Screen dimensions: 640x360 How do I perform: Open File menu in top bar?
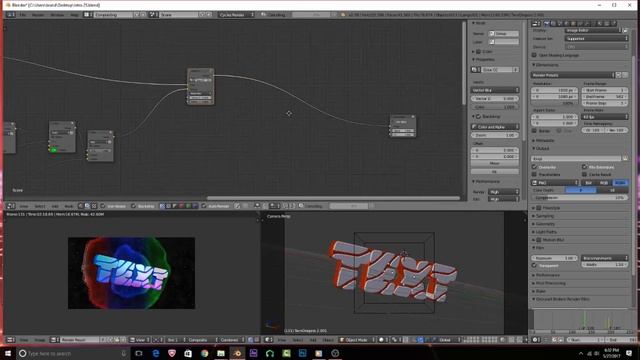23,15
